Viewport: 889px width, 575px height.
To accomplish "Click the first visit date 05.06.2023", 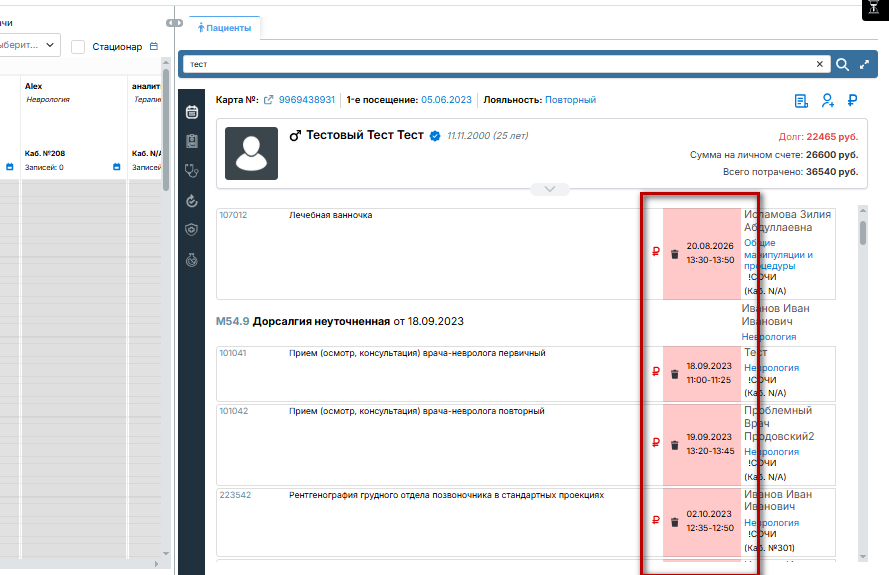I will 446,100.
